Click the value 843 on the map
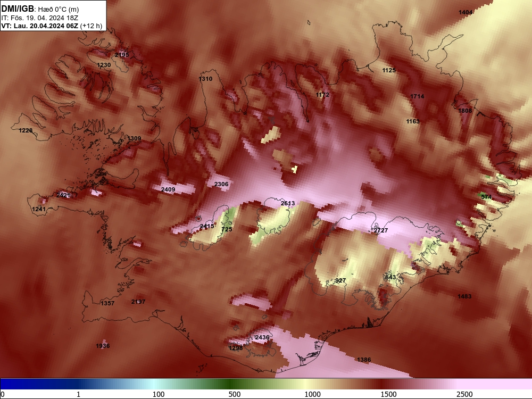 click(390, 277)
